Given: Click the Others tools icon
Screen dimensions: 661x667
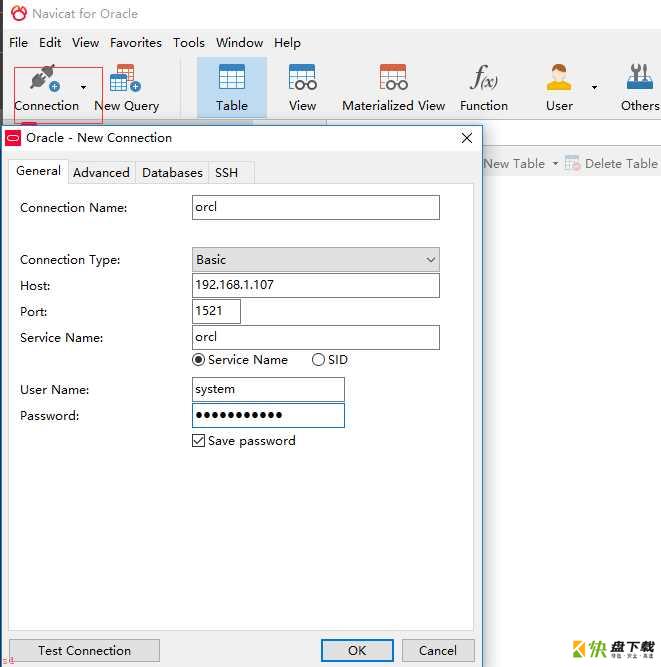Looking at the screenshot, I should coord(639,77).
